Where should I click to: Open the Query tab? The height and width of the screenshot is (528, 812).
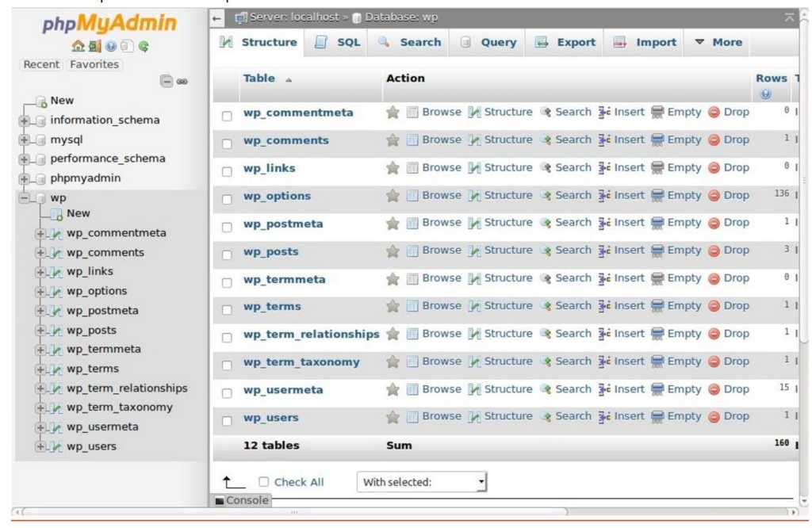[488, 42]
